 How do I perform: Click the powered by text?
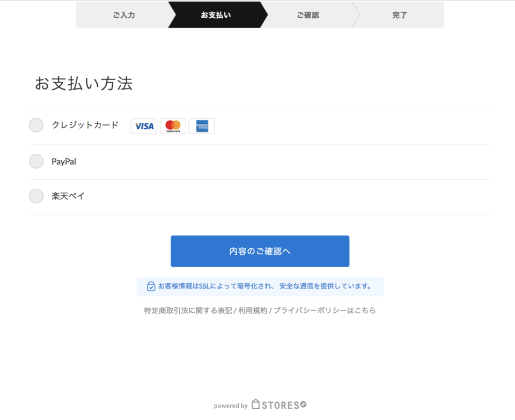click(231, 406)
